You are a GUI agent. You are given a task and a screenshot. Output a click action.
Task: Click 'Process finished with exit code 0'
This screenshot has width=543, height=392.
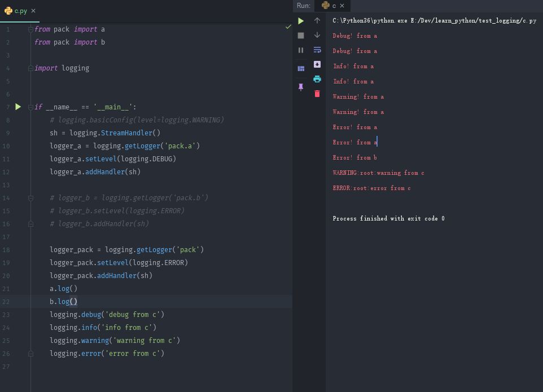388,219
